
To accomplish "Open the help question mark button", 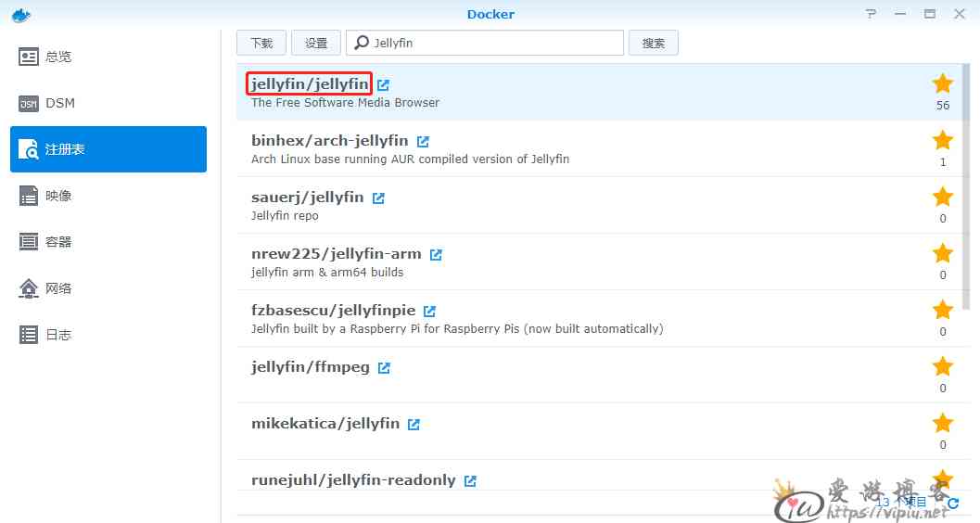I will 871,14.
